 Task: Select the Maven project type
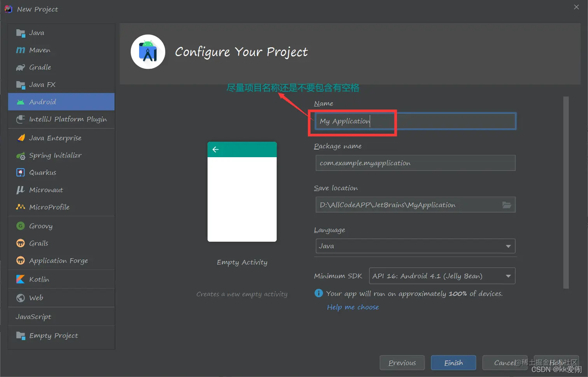click(x=61, y=50)
